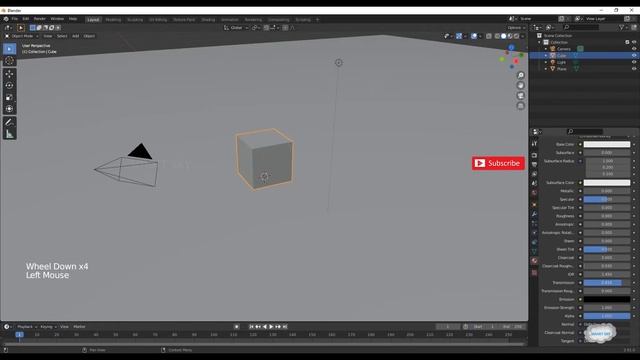Open the Object Data mesh tab icon
The width and height of the screenshot is (640, 360).
(534, 251)
